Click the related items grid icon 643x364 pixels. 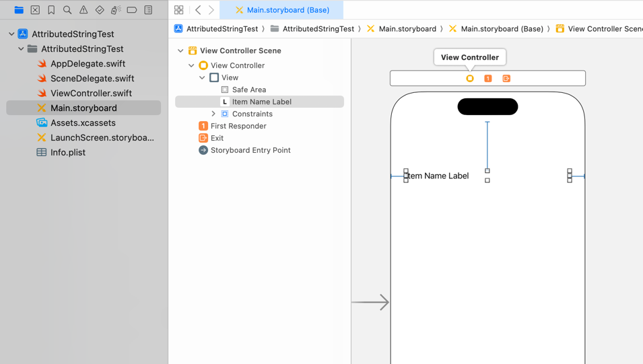[x=179, y=10]
